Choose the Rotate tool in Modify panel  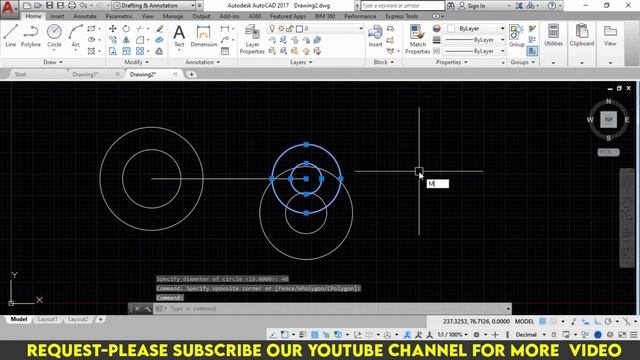(126, 29)
